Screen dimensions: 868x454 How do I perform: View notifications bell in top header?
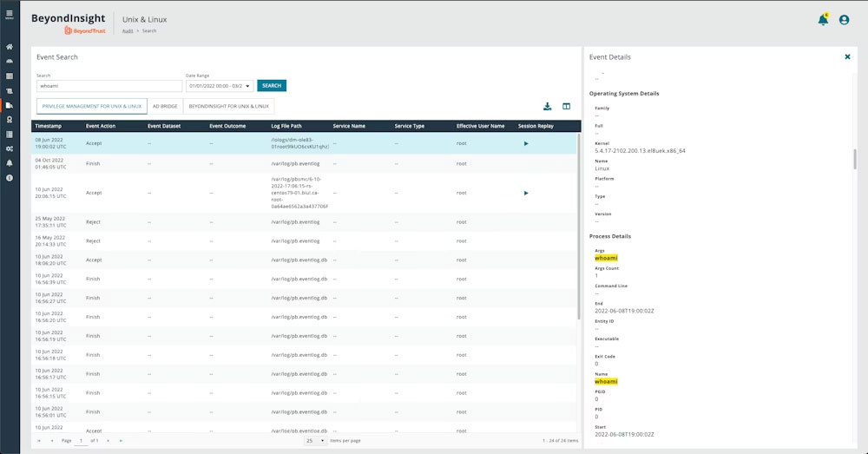point(823,20)
